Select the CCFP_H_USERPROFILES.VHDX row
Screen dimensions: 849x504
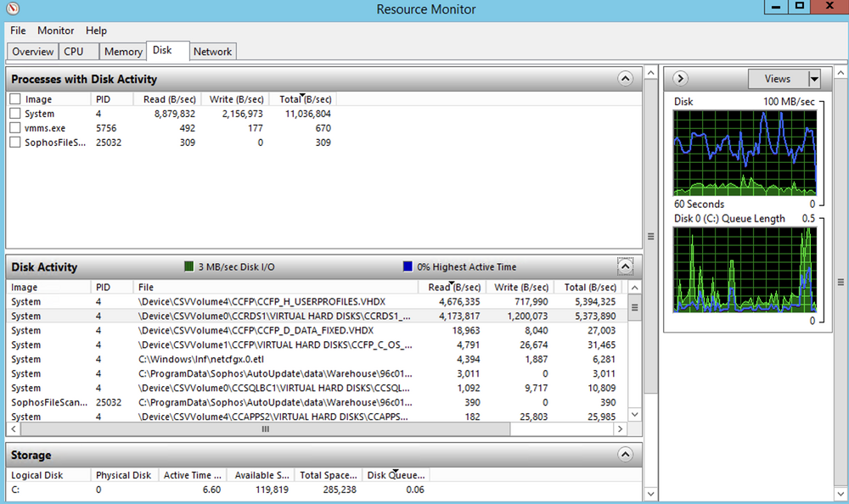point(317,301)
